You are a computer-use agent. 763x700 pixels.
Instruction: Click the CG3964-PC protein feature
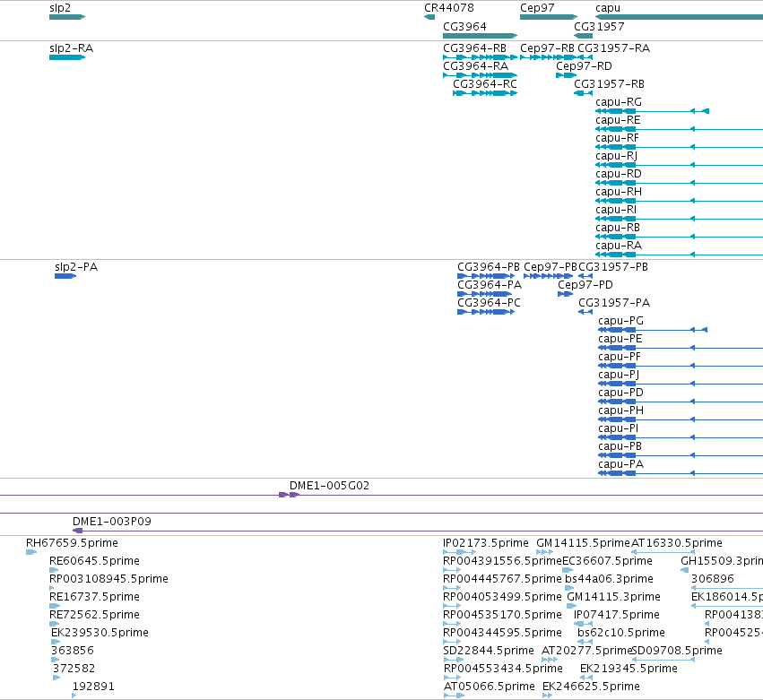coord(486,312)
